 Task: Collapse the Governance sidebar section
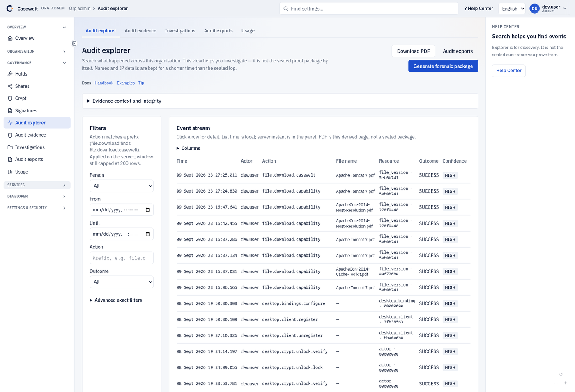37,63
